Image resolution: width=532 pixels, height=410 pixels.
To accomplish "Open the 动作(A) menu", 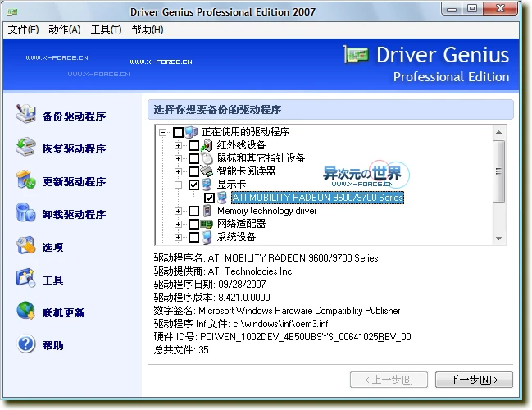I will click(65, 30).
